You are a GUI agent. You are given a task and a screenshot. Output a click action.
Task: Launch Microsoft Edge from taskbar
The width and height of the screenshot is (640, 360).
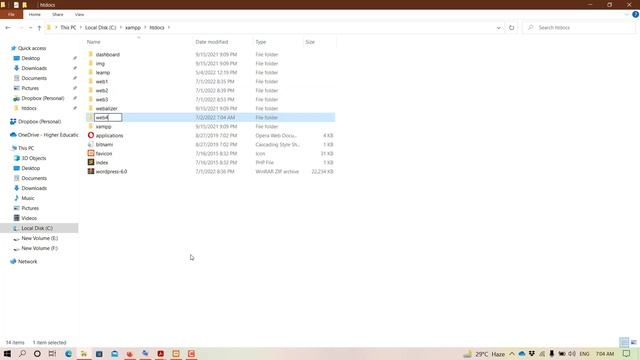coord(68,354)
